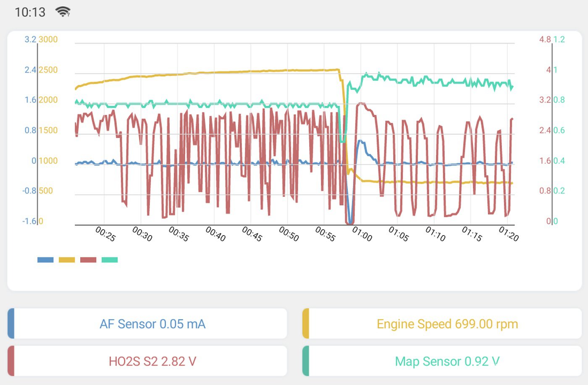Click the green color tab on Map Sensor card
This screenshot has height=385, width=588.
tap(306, 361)
